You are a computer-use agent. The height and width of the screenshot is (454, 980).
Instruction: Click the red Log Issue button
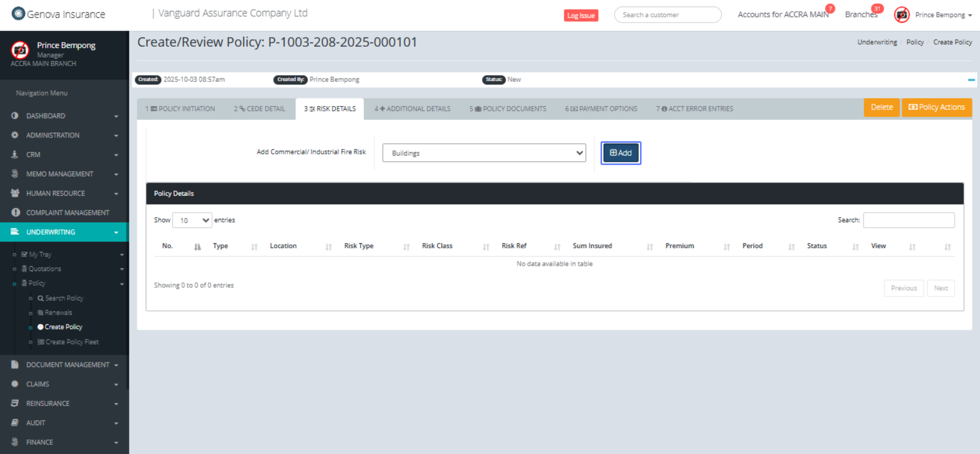[581, 16]
